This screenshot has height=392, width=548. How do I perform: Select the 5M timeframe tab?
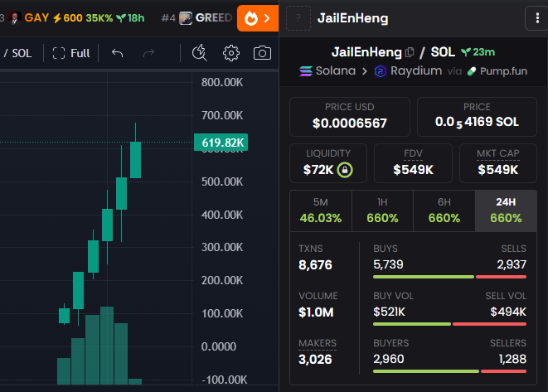(321, 211)
